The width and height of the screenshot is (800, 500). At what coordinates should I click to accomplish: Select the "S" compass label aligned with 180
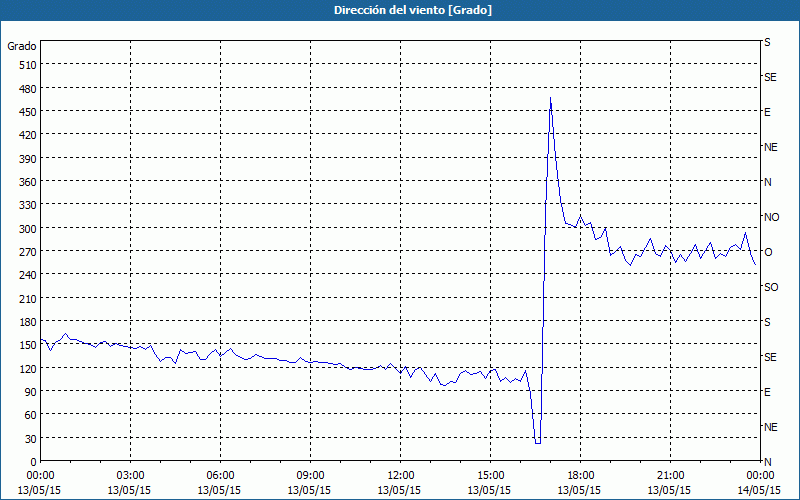click(767, 322)
